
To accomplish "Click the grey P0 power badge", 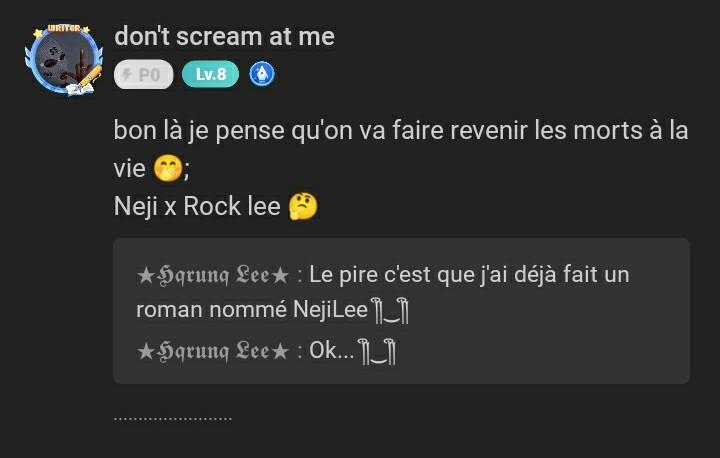I will pos(143,75).
